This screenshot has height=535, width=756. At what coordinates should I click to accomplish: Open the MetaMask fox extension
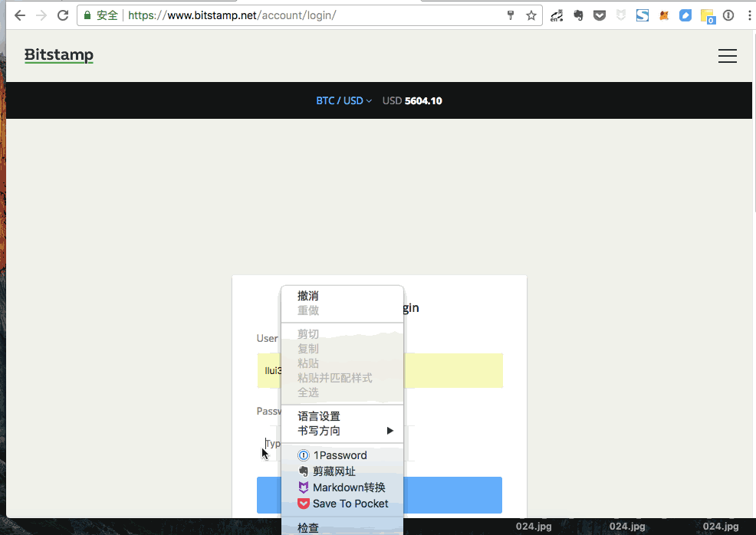tap(664, 16)
